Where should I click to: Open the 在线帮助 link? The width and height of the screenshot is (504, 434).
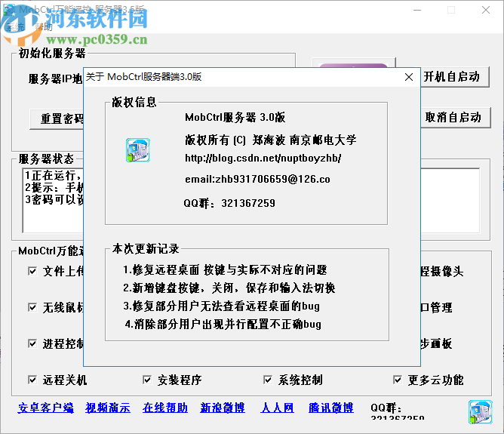tap(165, 408)
